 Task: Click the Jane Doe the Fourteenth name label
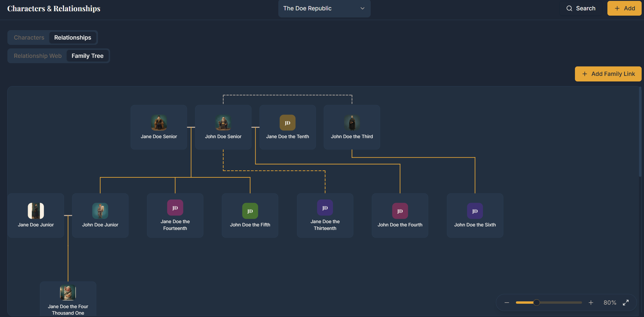175,225
